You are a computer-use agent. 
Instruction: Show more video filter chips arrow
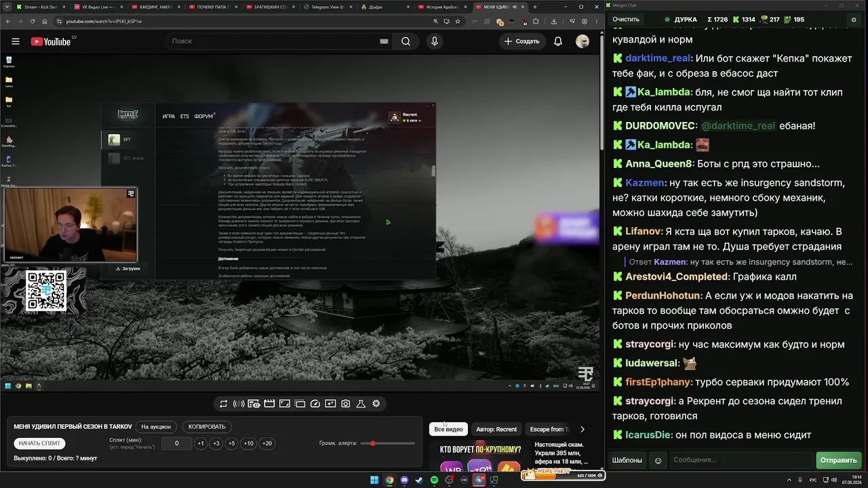582,429
